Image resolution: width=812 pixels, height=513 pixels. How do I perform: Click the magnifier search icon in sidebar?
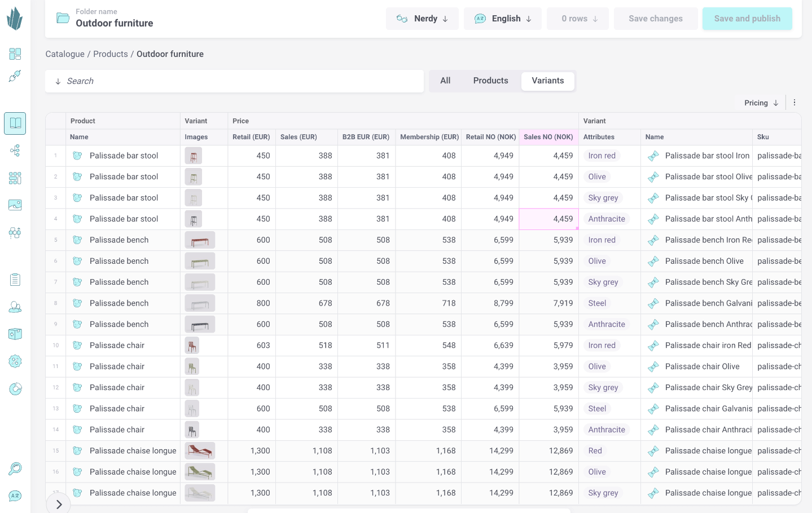tap(15, 468)
